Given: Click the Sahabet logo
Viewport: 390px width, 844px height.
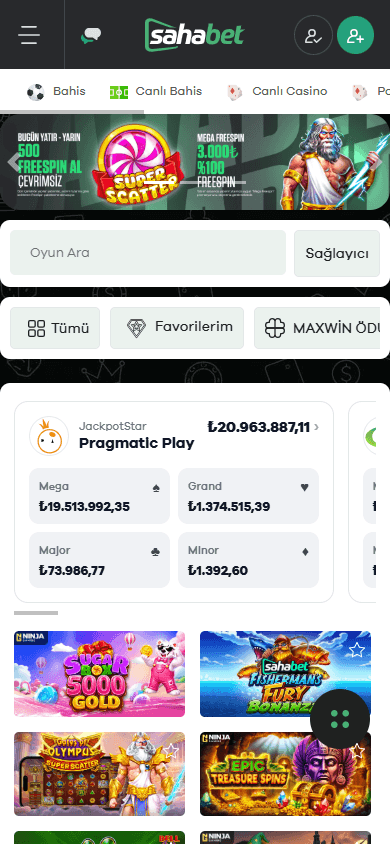Looking at the screenshot, I should tap(194, 35).
